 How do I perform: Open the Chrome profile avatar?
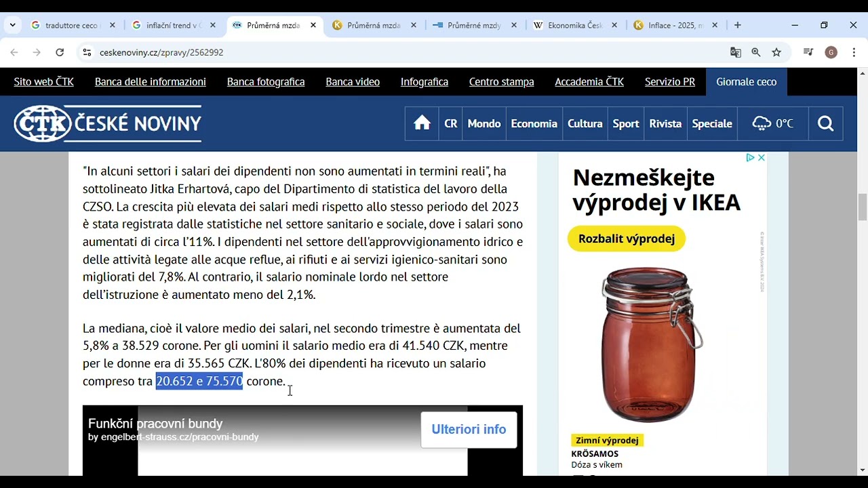pos(831,52)
